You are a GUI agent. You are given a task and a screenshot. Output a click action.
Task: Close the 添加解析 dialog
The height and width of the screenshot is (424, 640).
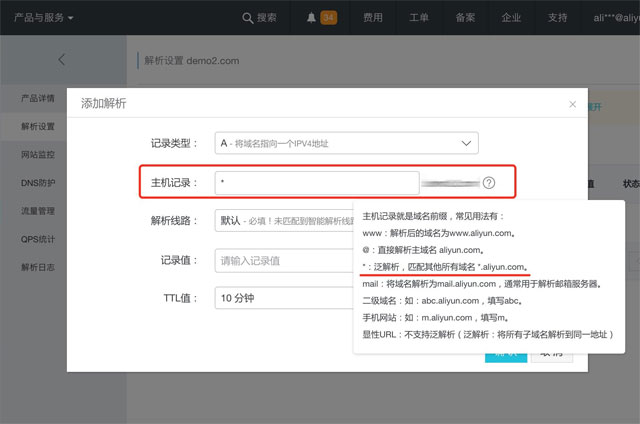[x=573, y=104]
